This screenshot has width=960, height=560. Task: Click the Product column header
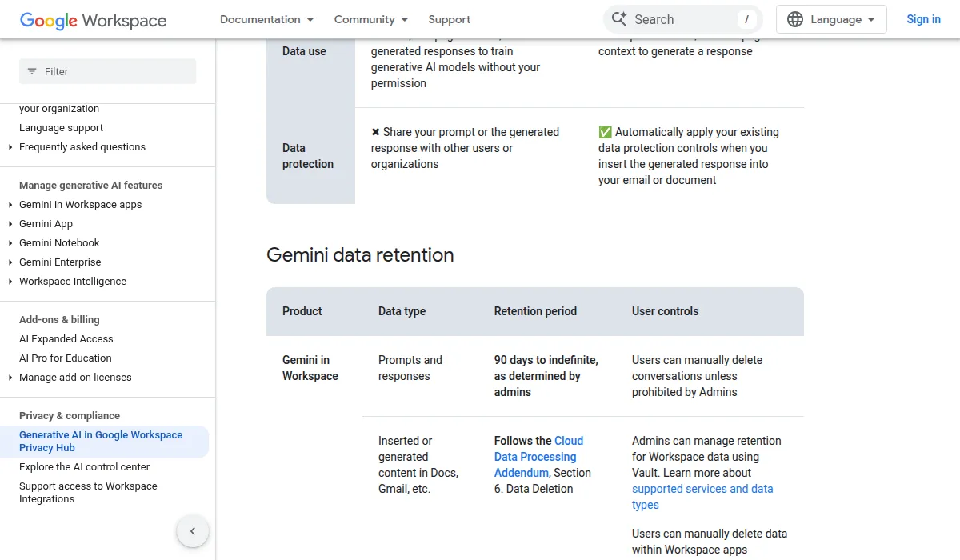[302, 311]
